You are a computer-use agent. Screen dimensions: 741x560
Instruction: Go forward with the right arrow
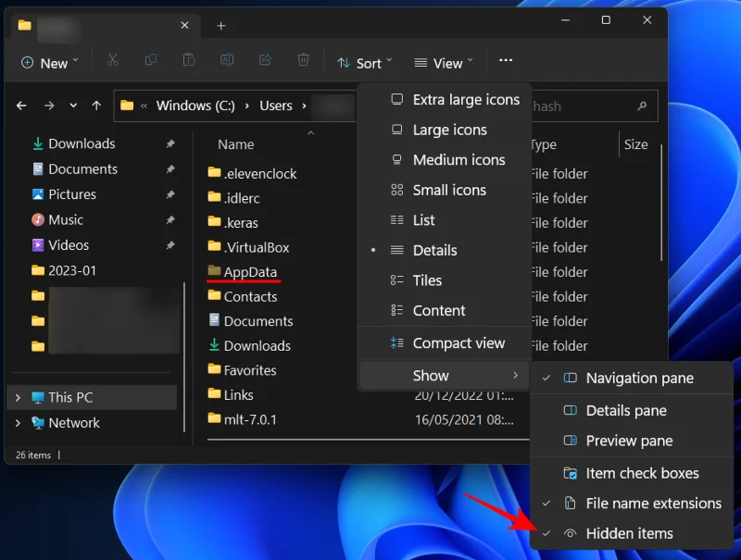(x=49, y=106)
